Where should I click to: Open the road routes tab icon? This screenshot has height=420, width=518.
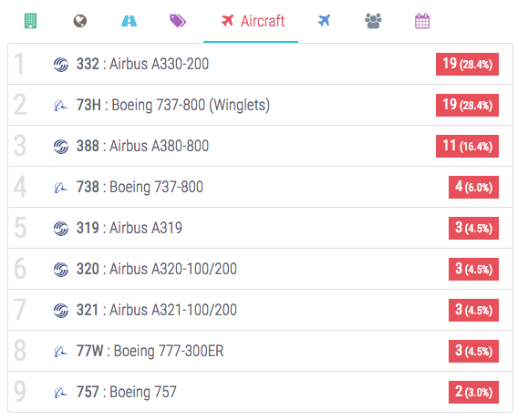click(129, 21)
